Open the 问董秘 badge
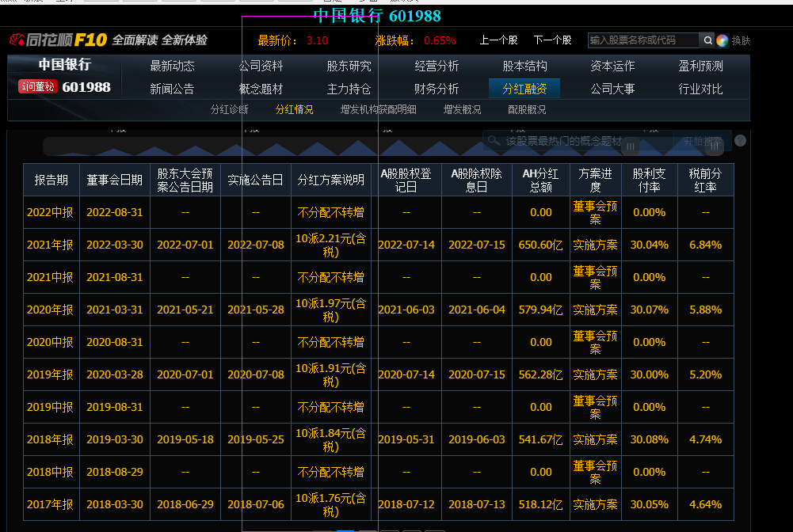 [x=38, y=87]
